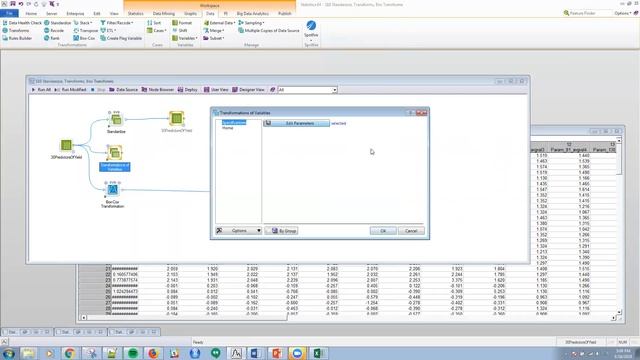Click the By Group button
Screen dimensions: 640x360
coord(282,231)
